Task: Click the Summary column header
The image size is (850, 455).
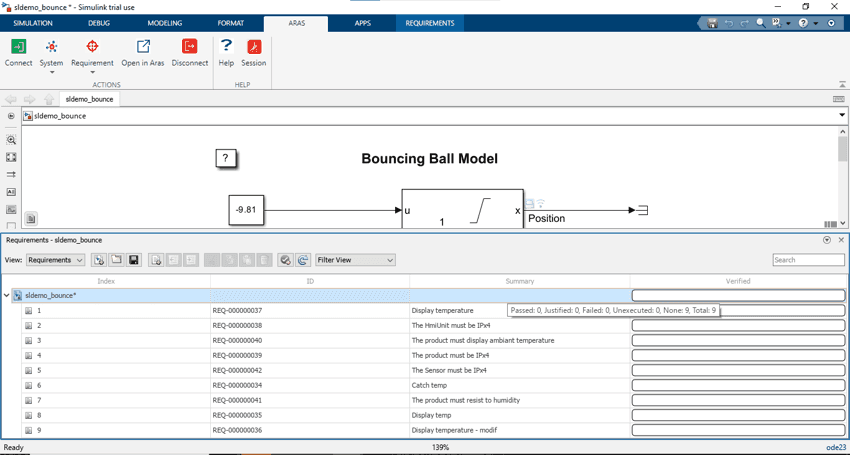Action: coord(520,281)
